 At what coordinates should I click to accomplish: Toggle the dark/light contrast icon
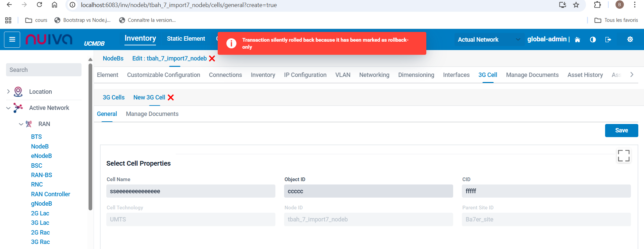click(593, 40)
